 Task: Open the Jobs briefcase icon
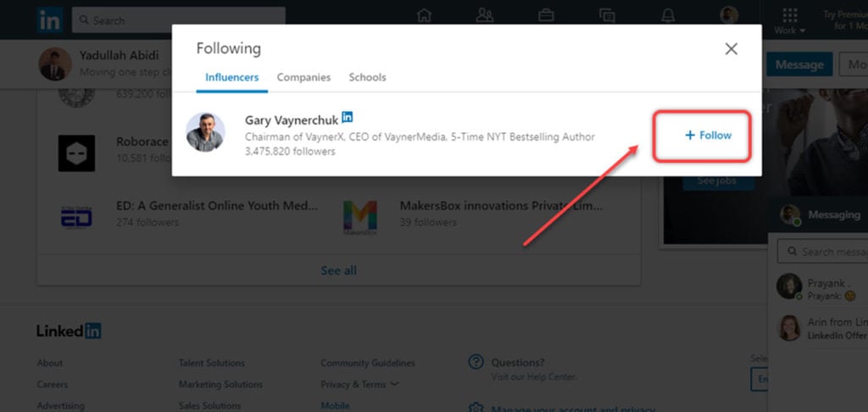point(546,15)
